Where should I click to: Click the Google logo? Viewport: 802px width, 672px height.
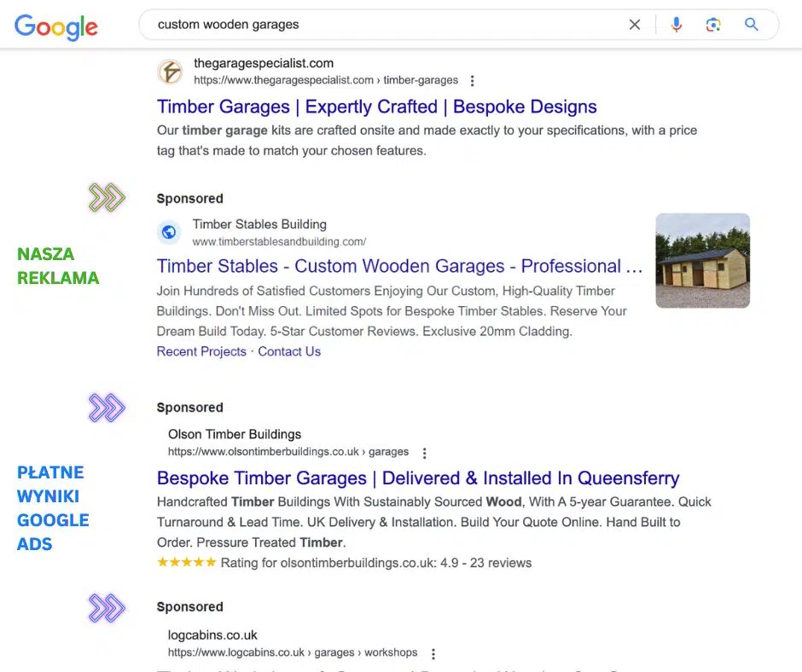point(56,26)
